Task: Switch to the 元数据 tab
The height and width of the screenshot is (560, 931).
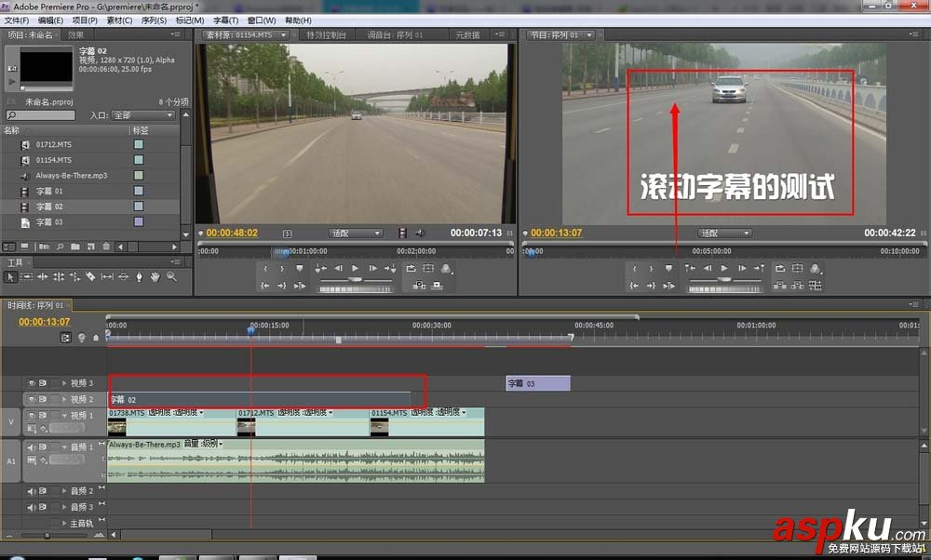Action: pyautogui.click(x=467, y=35)
